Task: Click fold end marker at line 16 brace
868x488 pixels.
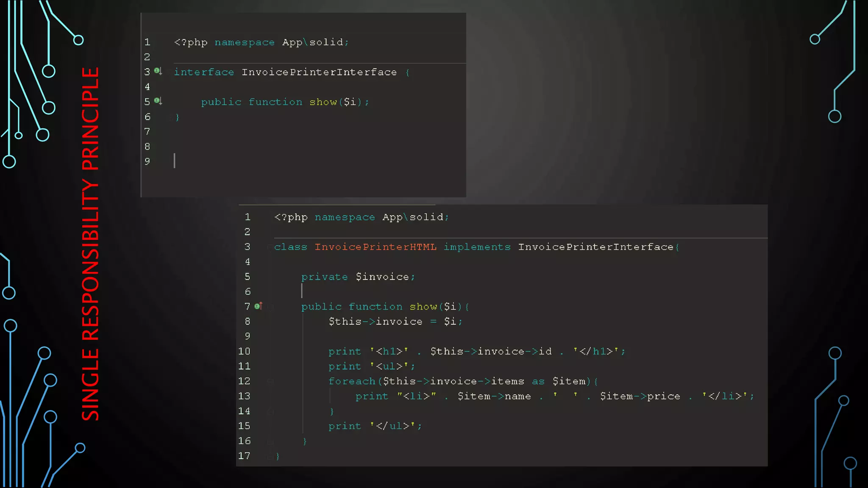Action: click(270, 441)
